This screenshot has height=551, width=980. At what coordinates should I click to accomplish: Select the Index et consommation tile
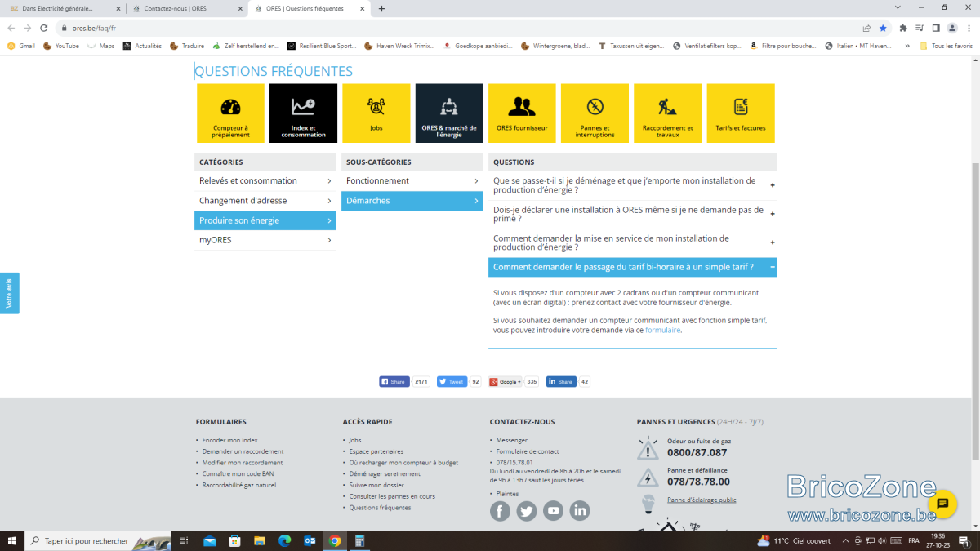point(303,113)
